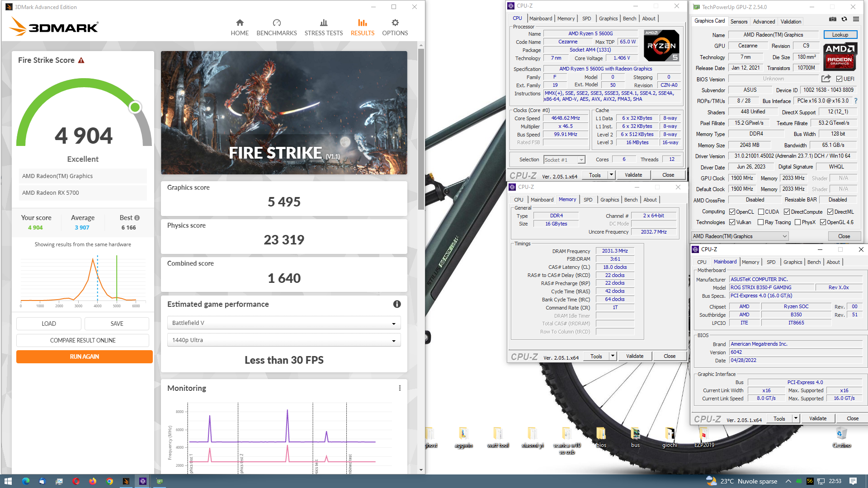
Task: Click the BIOS export share icon in GPU-Z
Action: coord(826,79)
